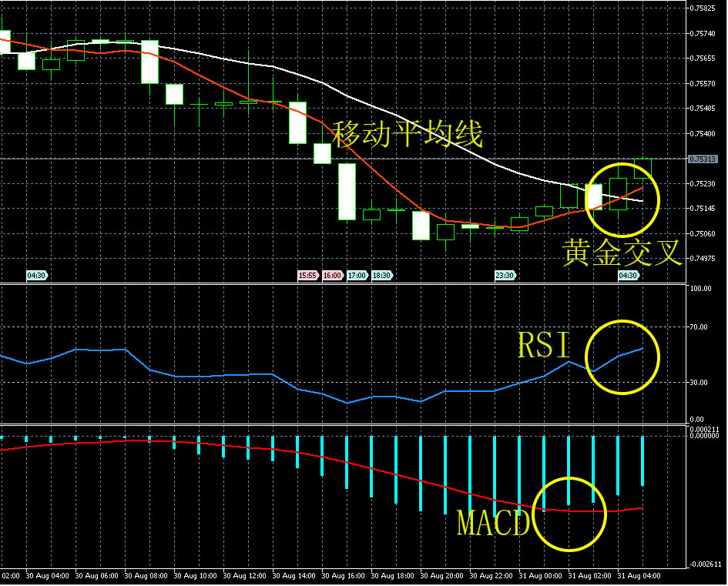Click the 30 Aug 06:00 time label
This screenshot has width=728, height=586.
tap(96, 576)
